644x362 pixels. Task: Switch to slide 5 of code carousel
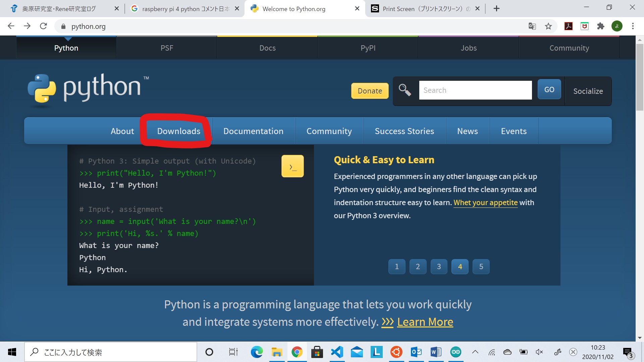tap(481, 266)
